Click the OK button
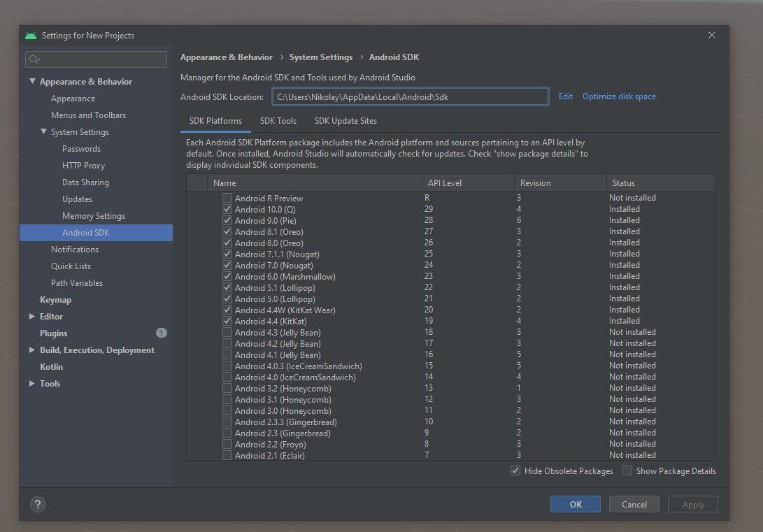The image size is (763, 532). tap(576, 504)
